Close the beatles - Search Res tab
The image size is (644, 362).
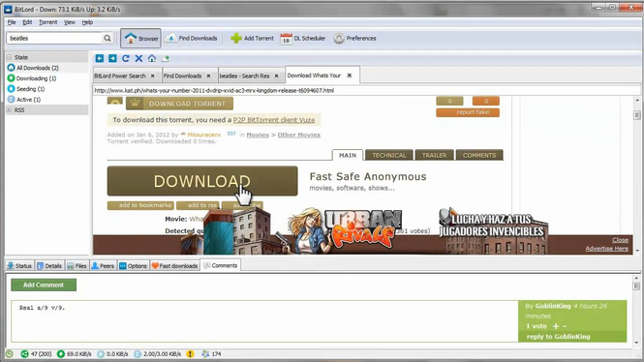[276, 75]
